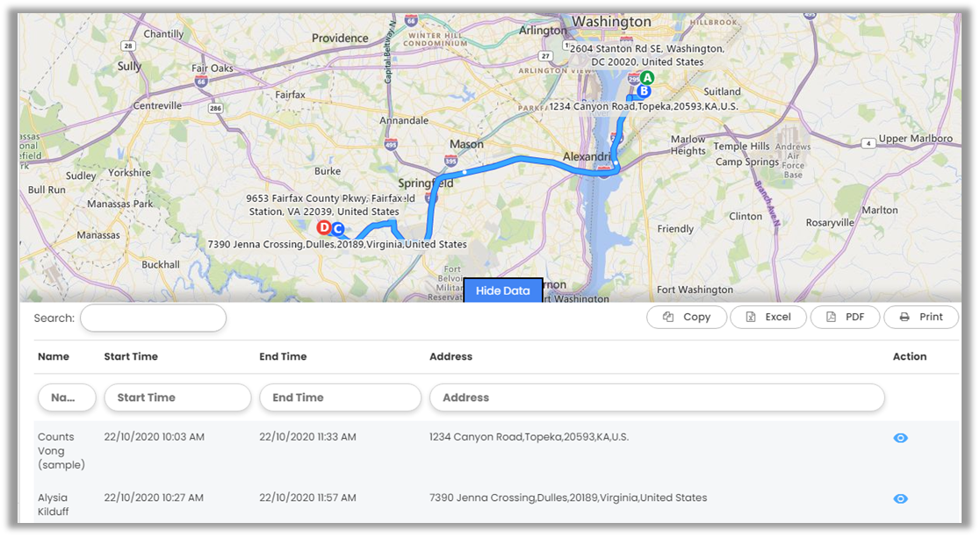The width and height of the screenshot is (980, 537).
Task: Focus the Start Time filter field
Action: pos(177,397)
